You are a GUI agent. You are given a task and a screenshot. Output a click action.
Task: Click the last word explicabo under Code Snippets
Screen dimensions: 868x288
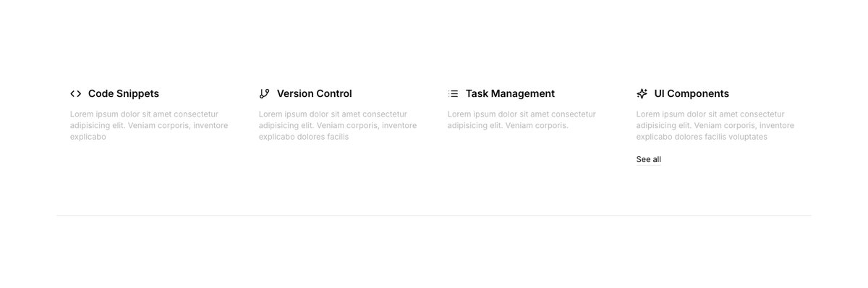(x=88, y=137)
